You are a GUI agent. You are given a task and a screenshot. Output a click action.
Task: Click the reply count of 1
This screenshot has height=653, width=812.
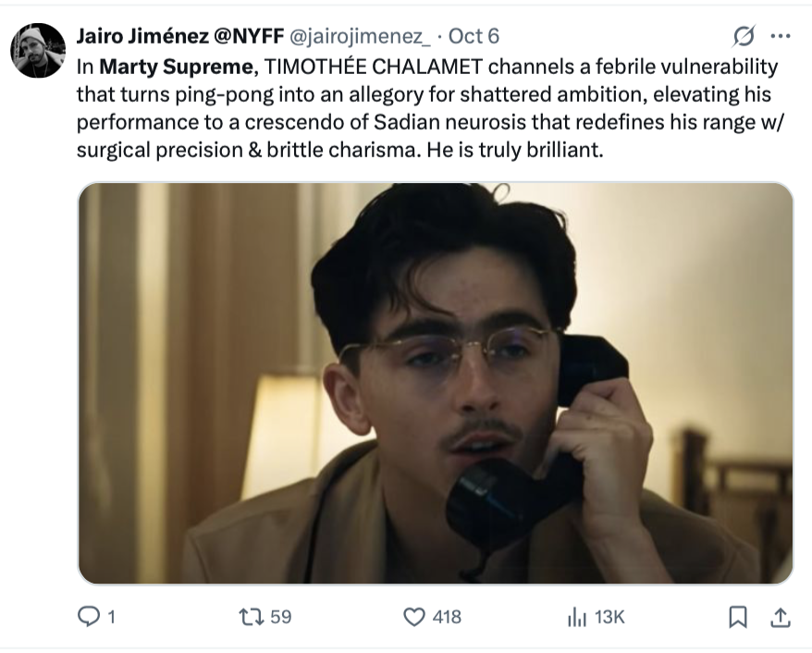(x=111, y=617)
